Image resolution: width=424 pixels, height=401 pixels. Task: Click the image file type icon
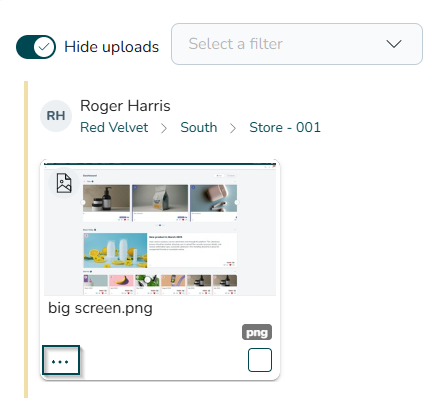(x=64, y=183)
